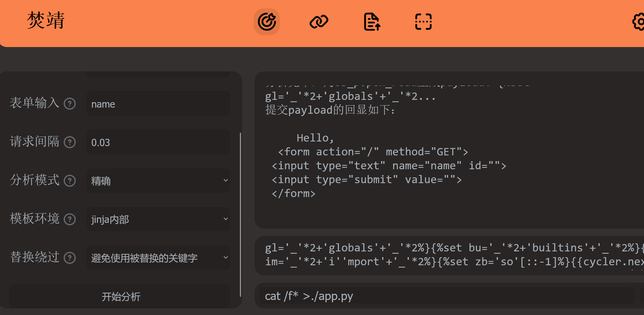Screen dimensions: 644x315
Task: Click the 表单输入 label
Action: pyautogui.click(x=34, y=103)
